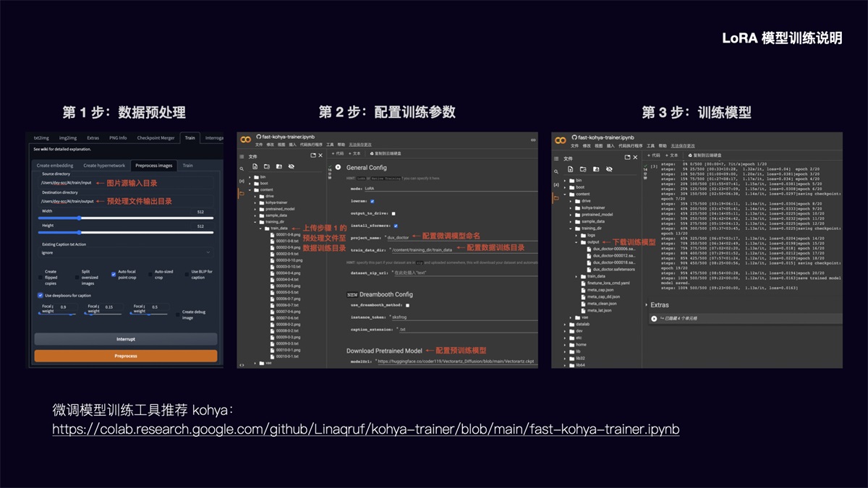Open the 文件 menu in Colab
868x488 pixels.
(x=259, y=143)
